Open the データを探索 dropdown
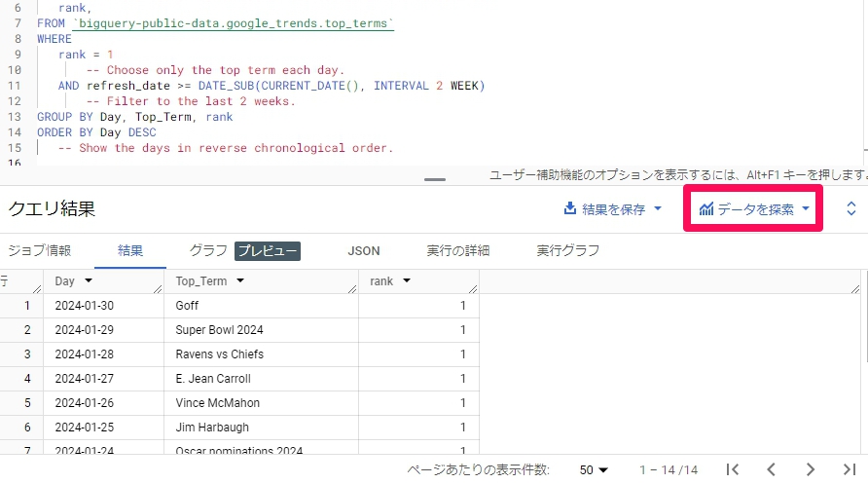Image resolution: width=868 pixels, height=484 pixels. pos(754,208)
